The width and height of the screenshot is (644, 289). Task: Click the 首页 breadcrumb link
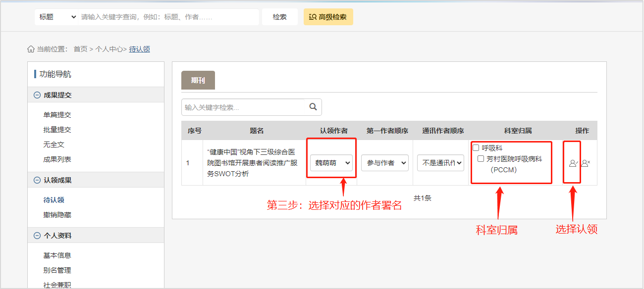point(80,49)
